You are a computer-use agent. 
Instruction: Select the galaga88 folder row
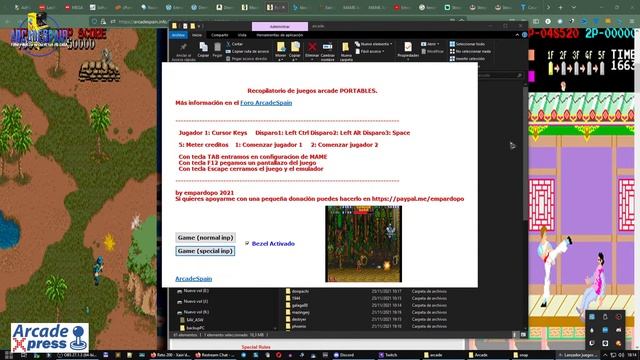365,305
